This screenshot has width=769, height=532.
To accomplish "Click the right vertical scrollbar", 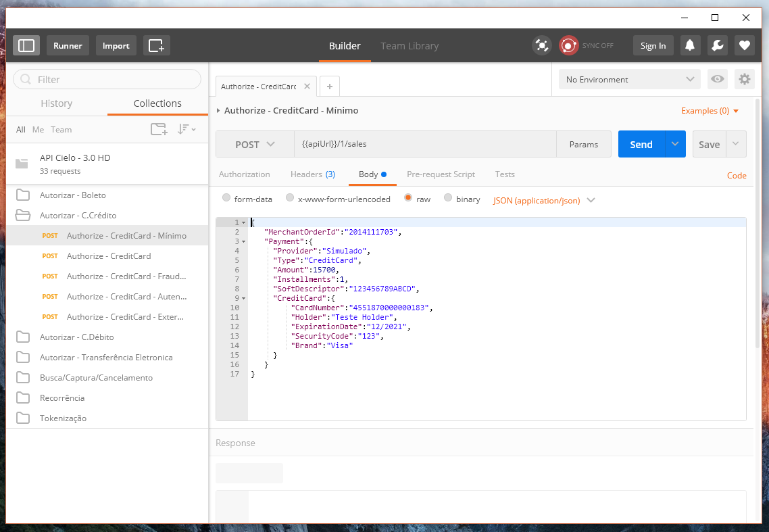I will click(758, 223).
